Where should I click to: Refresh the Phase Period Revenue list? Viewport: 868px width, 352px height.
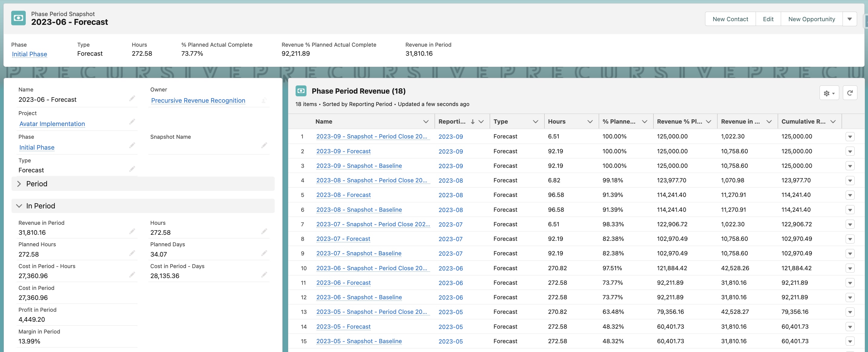pos(850,93)
